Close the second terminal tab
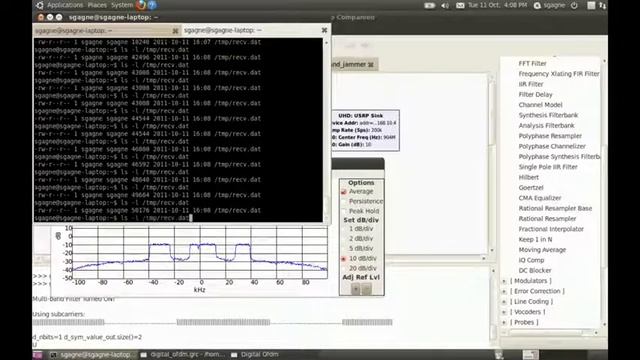Viewport: 640px width, 360px height. (324, 30)
